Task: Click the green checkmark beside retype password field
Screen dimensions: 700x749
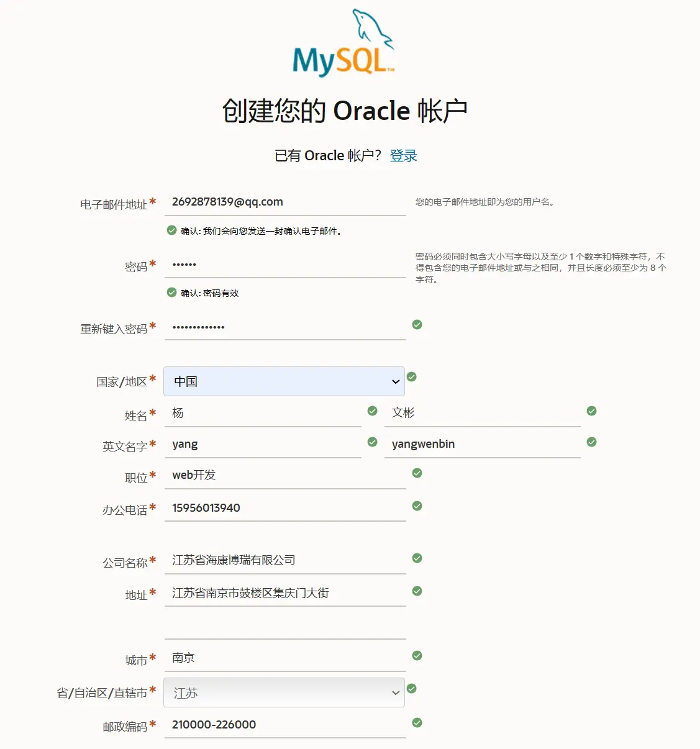Action: 417,325
